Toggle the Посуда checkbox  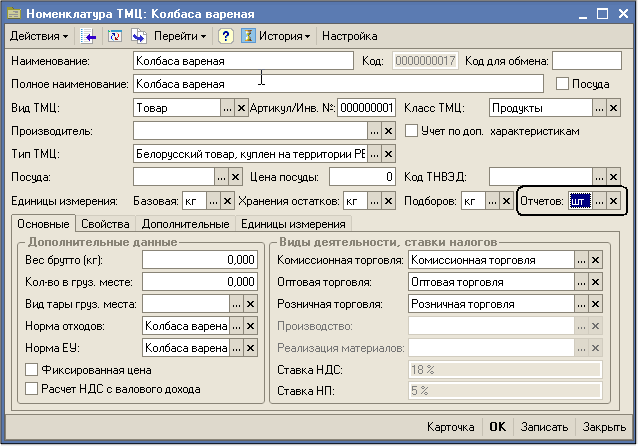pyautogui.click(x=562, y=83)
